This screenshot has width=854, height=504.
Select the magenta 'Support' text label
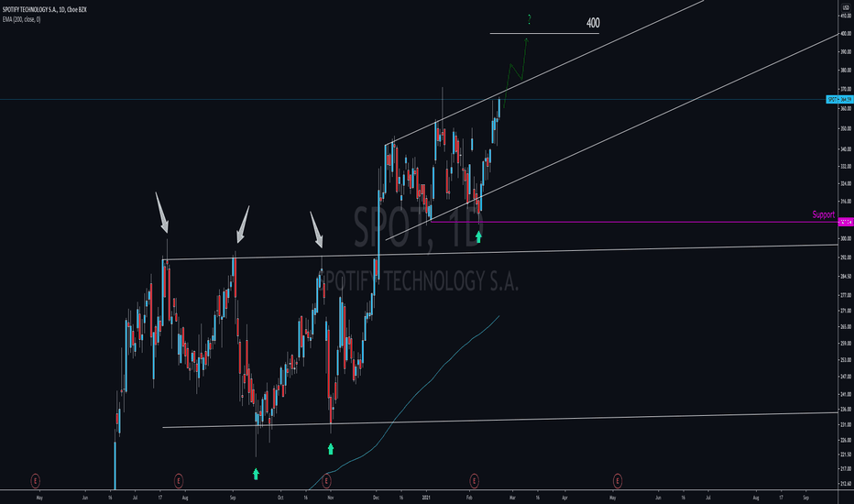coord(823,214)
